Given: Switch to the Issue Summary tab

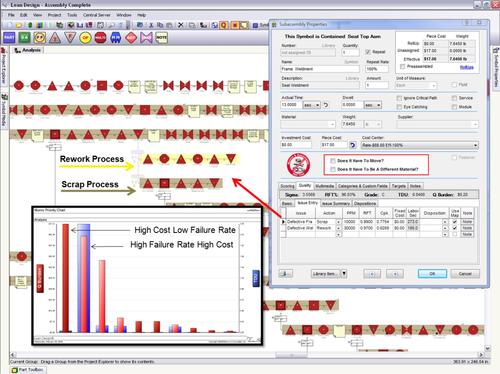Looking at the screenshot, I should click(336, 203).
